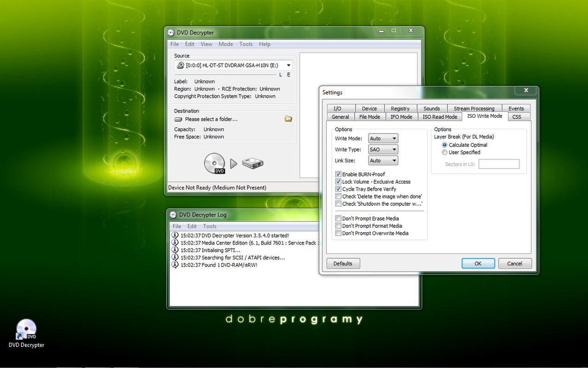Enable Don't Prompt Overwrite Media
Viewport: 588px width, 368px height.
click(338, 233)
